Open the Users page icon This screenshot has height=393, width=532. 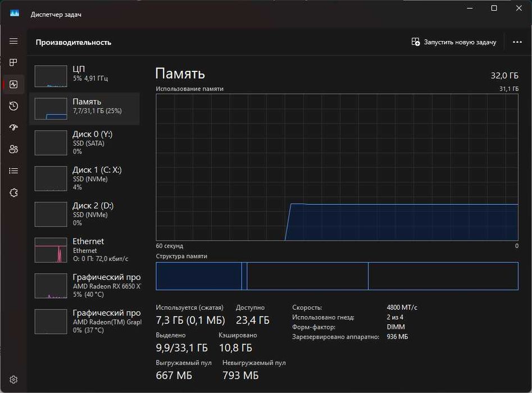coord(13,149)
